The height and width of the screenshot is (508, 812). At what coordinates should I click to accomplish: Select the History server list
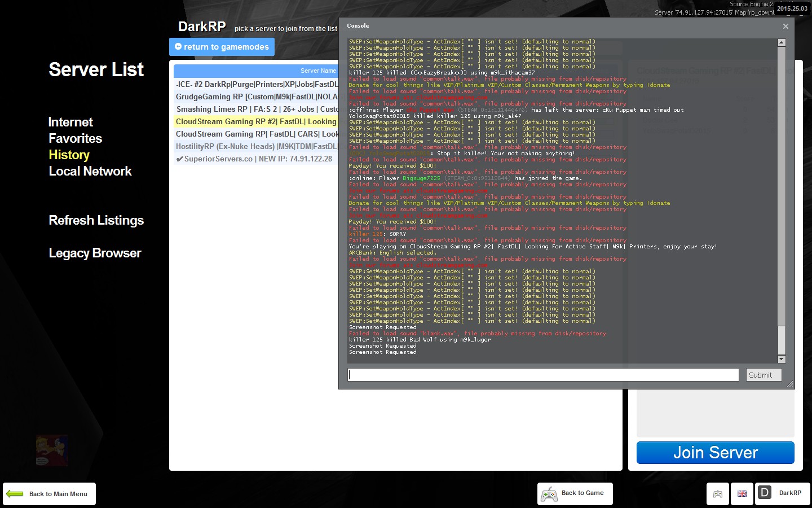[69, 155]
